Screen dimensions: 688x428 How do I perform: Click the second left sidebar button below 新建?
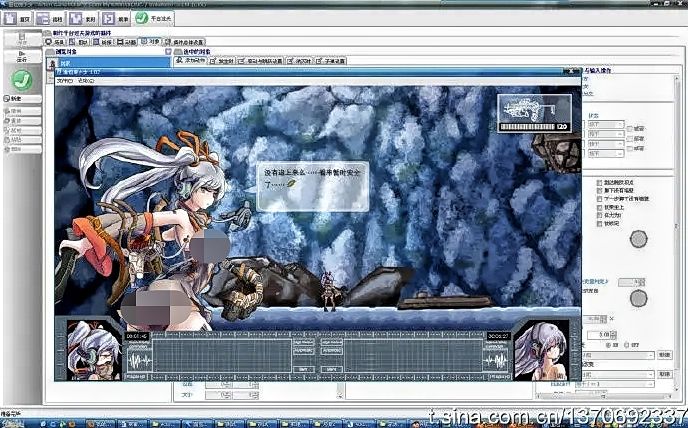tap(22, 111)
